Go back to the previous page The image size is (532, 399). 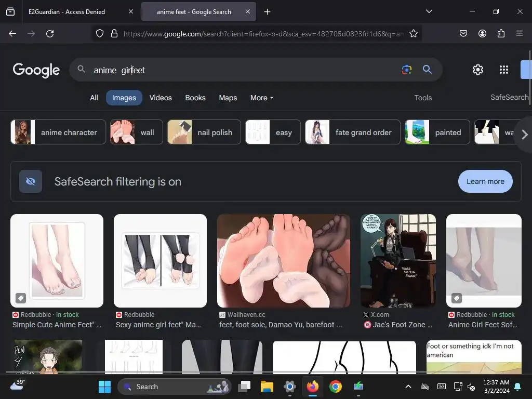coord(12,34)
